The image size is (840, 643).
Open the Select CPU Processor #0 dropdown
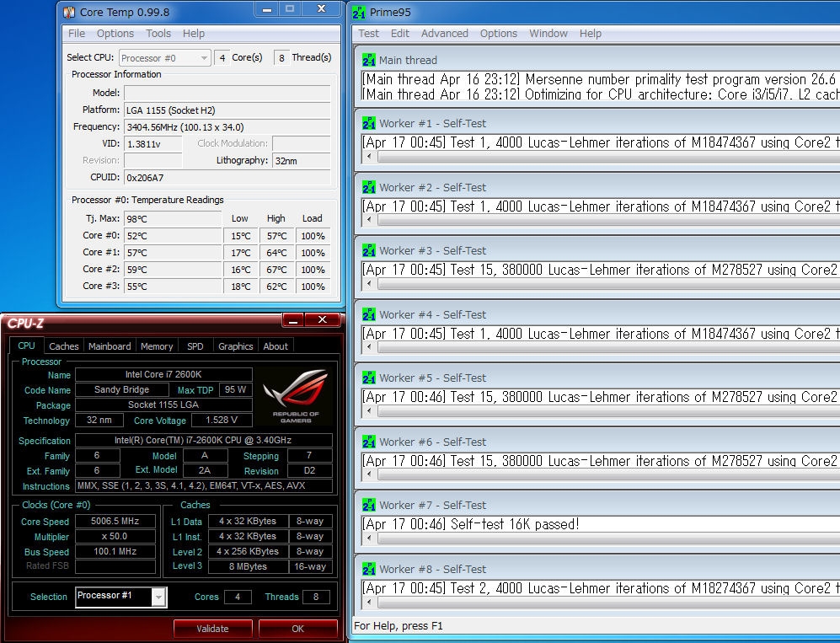coord(164,58)
